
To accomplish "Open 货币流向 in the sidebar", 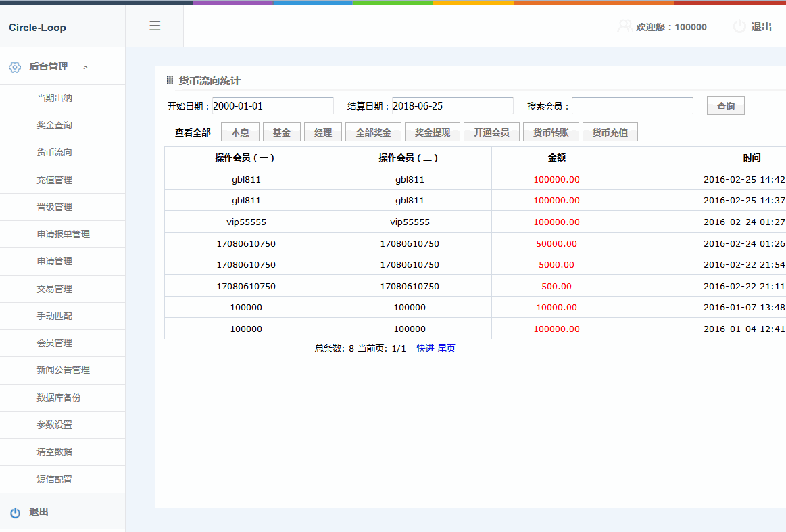I will 54,153.
